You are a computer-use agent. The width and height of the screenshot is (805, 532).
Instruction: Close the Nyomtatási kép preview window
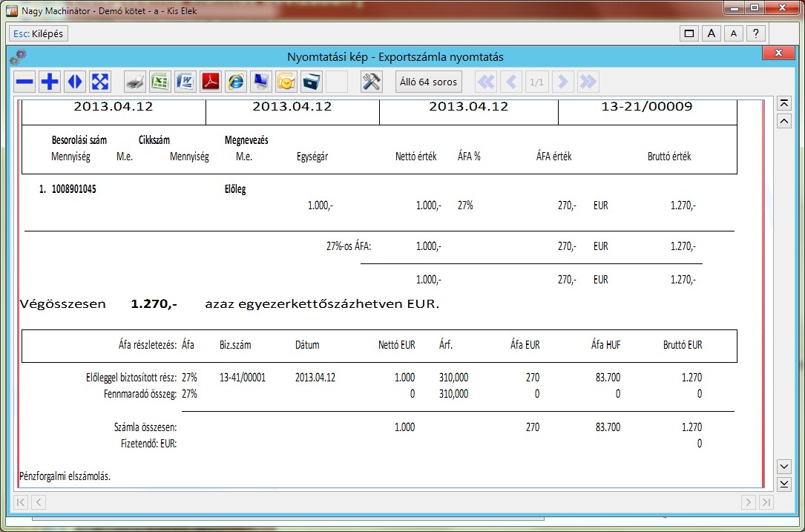click(778, 53)
